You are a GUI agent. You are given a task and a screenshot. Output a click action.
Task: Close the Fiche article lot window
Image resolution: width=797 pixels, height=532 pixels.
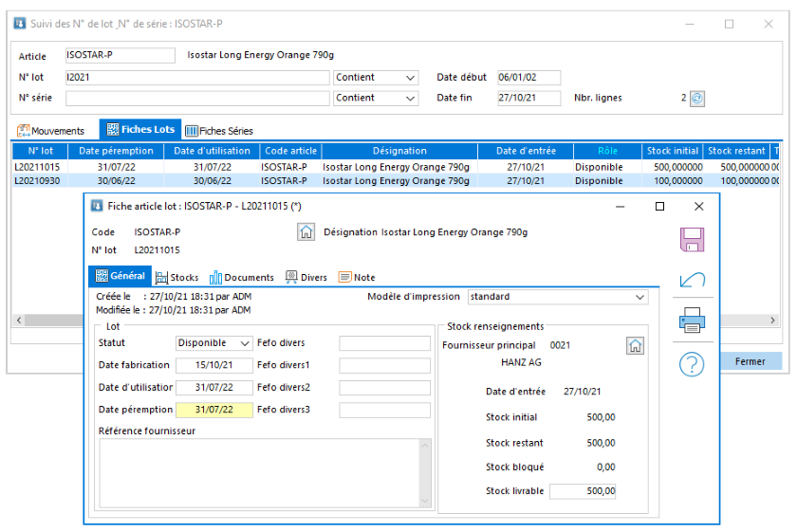click(x=699, y=207)
